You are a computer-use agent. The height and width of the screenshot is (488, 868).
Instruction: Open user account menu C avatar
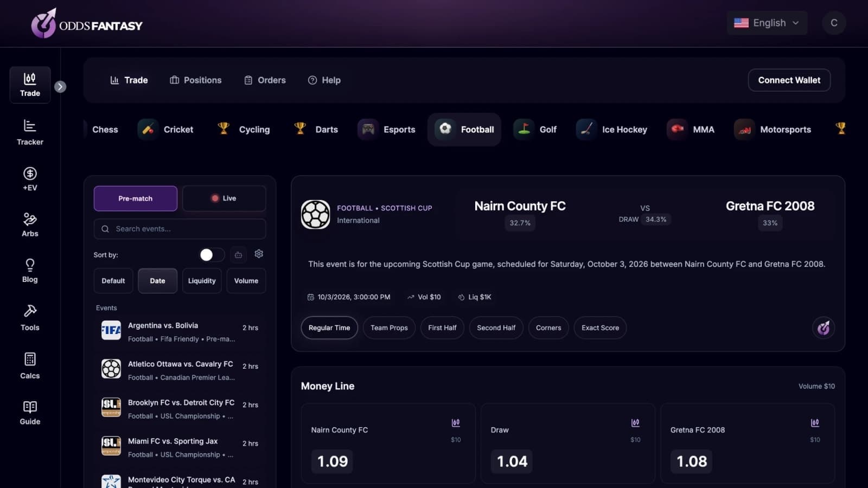(x=834, y=23)
